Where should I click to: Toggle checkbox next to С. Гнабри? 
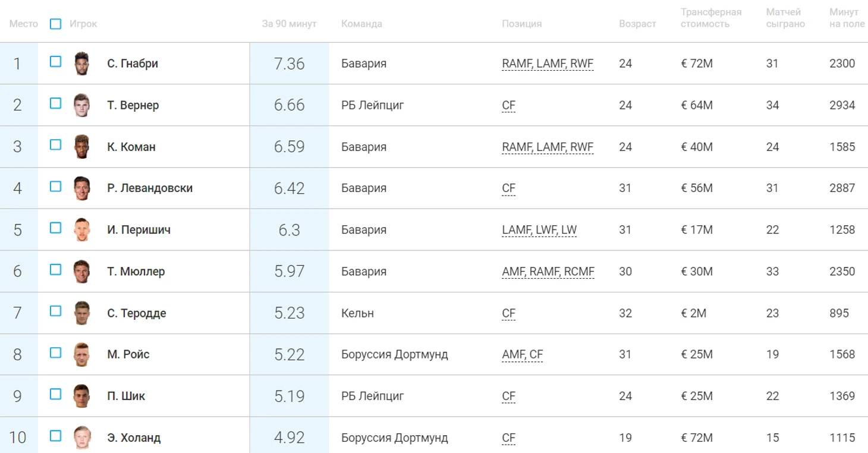[56, 61]
